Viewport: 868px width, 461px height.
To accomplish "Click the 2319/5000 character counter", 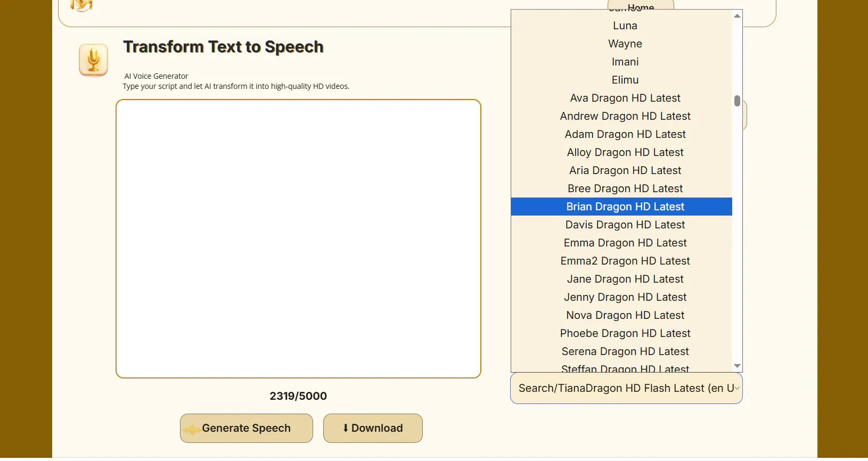I will coord(298,396).
